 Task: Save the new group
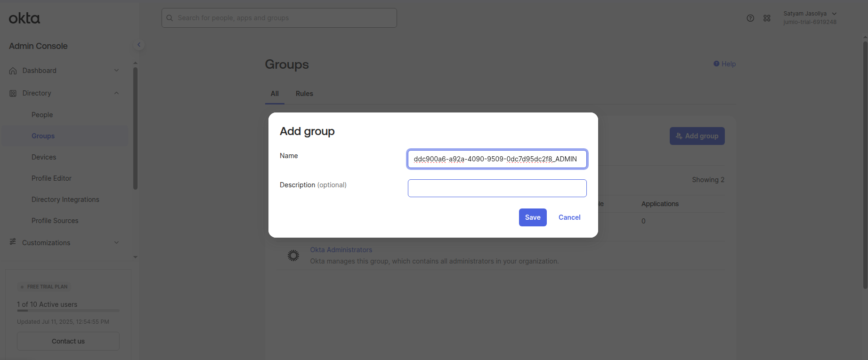click(x=533, y=217)
